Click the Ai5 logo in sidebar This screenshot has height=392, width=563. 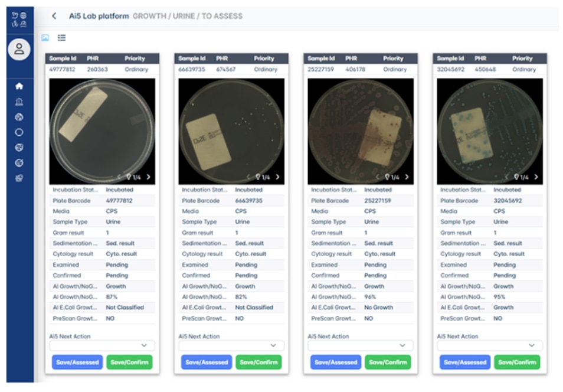(19, 19)
